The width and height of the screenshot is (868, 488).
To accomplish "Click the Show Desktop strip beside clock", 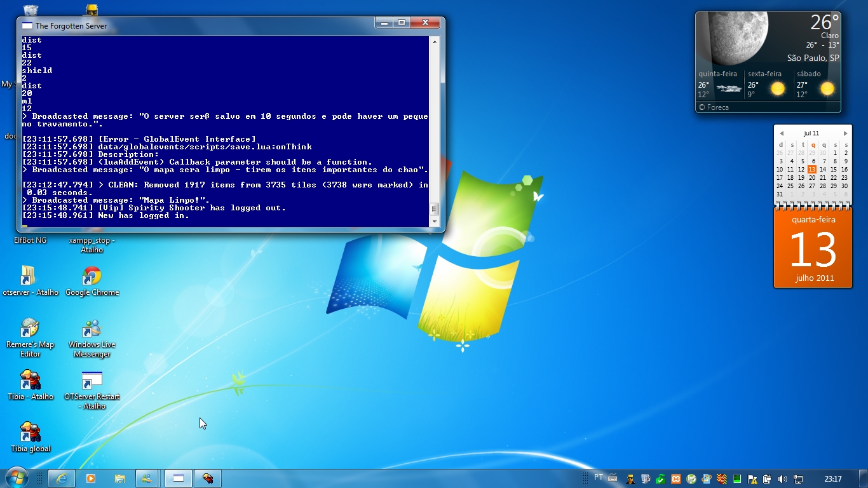I will [x=864, y=478].
